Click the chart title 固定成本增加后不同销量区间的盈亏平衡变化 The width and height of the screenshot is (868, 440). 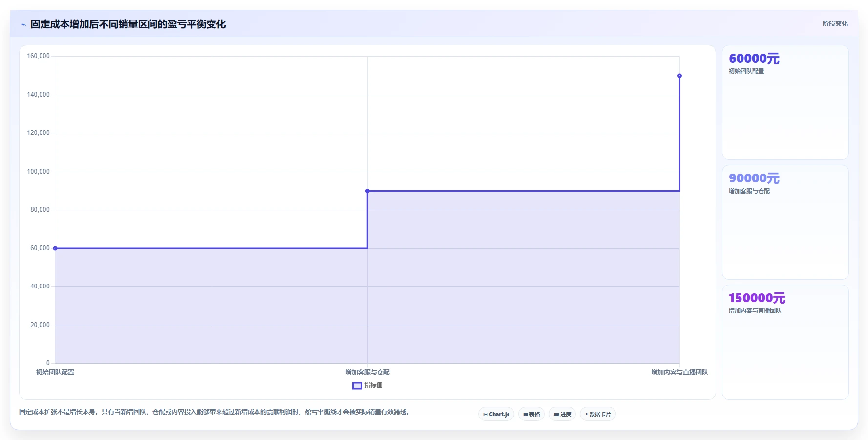tap(128, 24)
